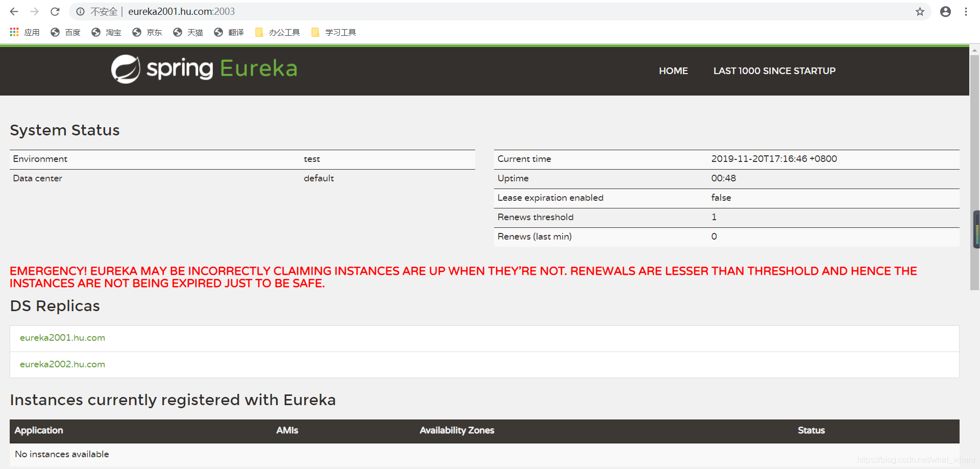Open the Chrome three-dot menu
Image resolution: width=980 pixels, height=469 pixels.
coord(966,11)
